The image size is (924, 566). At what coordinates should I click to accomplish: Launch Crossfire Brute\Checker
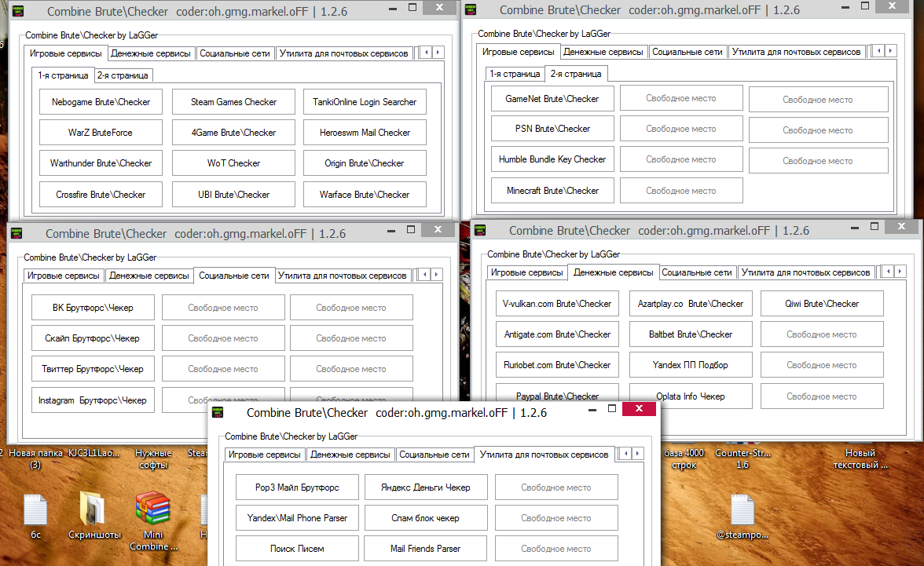[x=101, y=195]
